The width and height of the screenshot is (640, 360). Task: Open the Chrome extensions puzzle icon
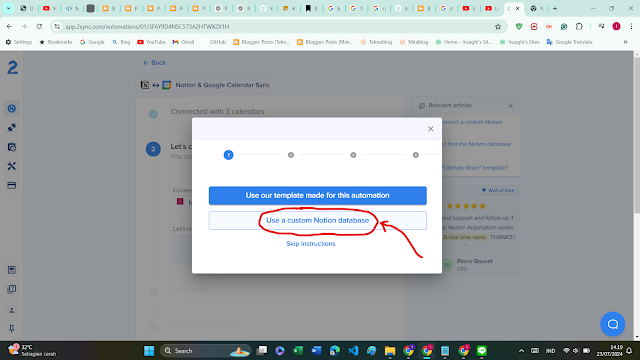click(x=579, y=27)
